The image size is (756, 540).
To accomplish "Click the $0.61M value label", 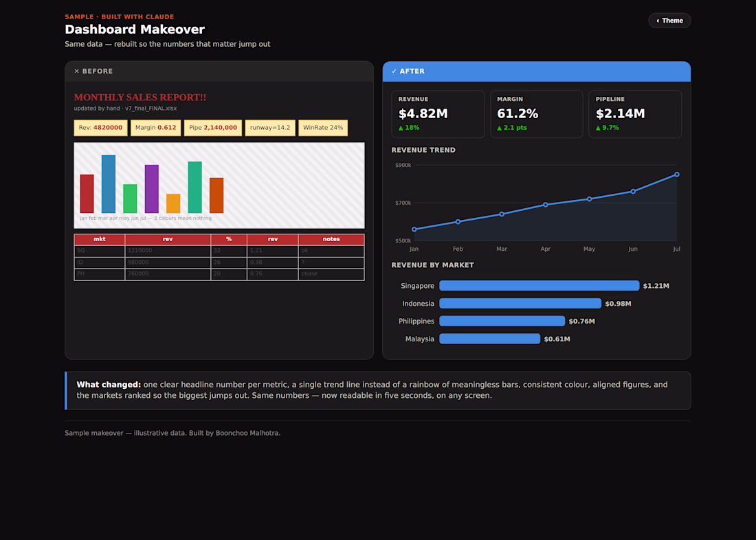I will [x=557, y=339].
